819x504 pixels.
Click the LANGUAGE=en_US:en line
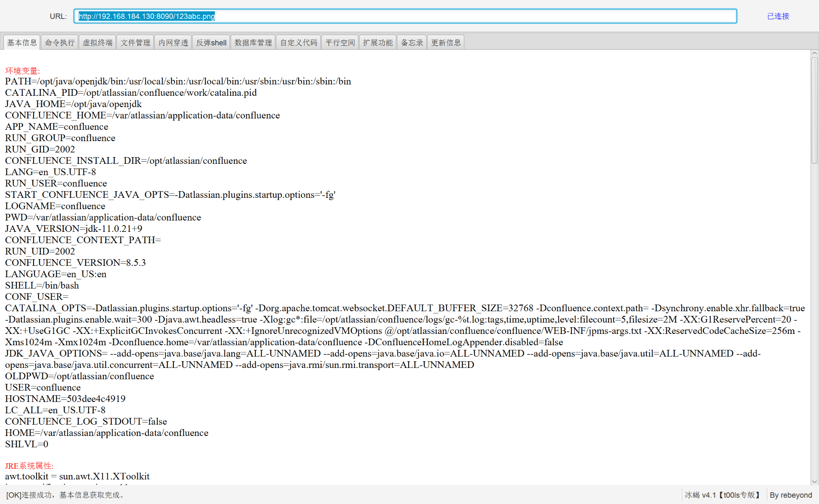55,274
